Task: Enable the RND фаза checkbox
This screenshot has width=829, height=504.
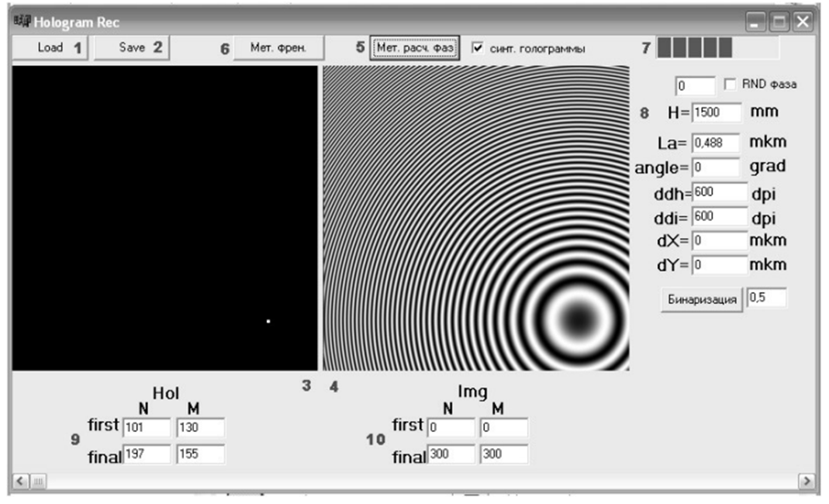Action: [x=730, y=84]
